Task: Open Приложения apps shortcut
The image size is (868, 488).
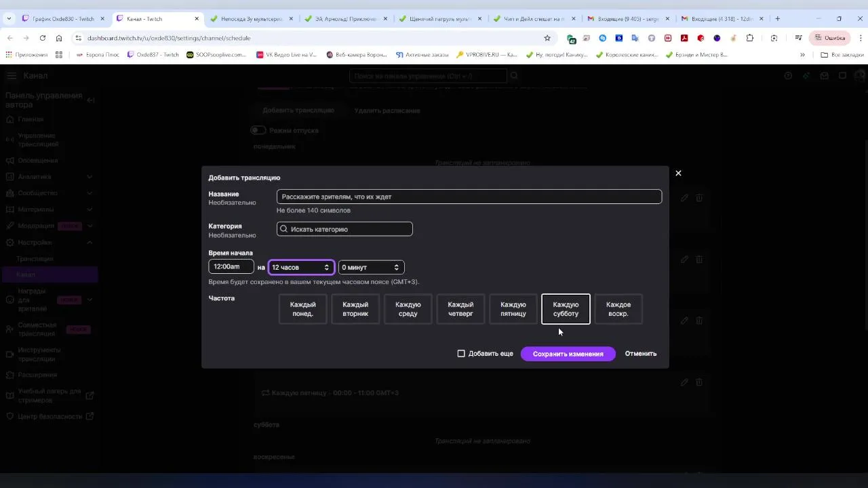Action: [x=26, y=55]
